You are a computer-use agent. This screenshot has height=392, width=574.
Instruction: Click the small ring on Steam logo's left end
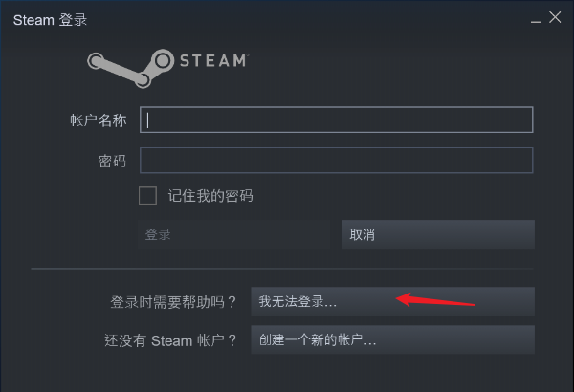click(96, 61)
